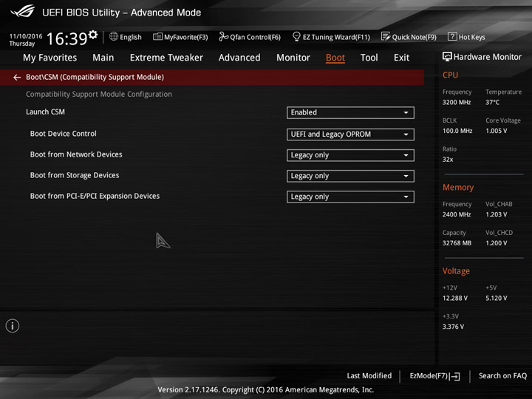Viewport: 532px width, 399px height.
Task: Select Boot from Storage Devices label
Action: pyautogui.click(x=75, y=175)
